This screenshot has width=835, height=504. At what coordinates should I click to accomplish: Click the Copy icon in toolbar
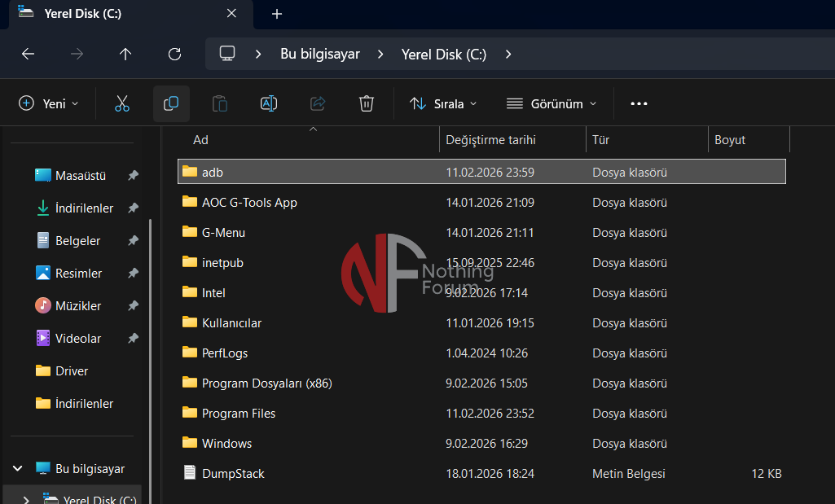tap(171, 103)
